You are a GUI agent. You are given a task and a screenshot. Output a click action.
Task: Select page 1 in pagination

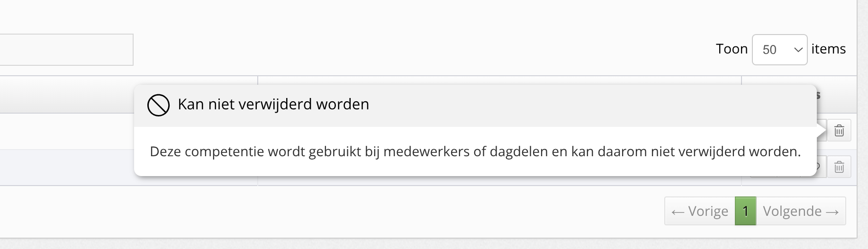(745, 211)
